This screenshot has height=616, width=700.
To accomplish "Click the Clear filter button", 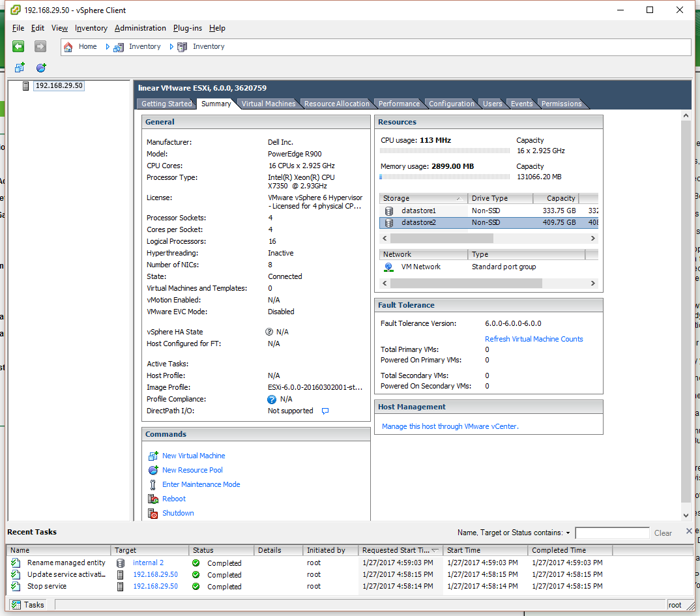I will 663,533.
